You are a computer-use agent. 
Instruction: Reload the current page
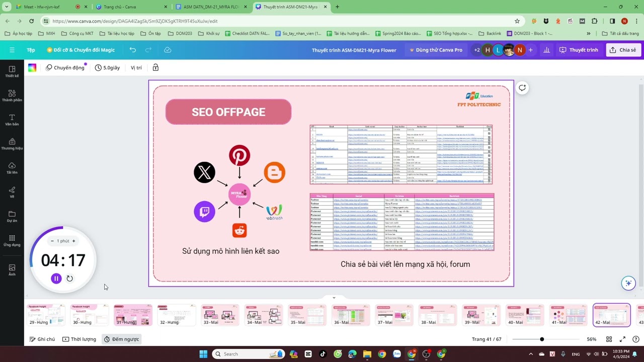coord(31,21)
